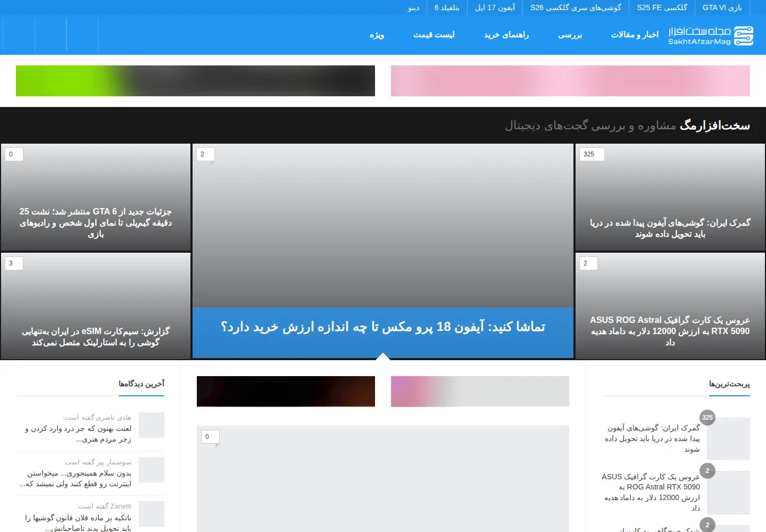766x532 pixels.
Task: Open the آیفون 18 پرو مکس video headline
Action: (x=383, y=327)
